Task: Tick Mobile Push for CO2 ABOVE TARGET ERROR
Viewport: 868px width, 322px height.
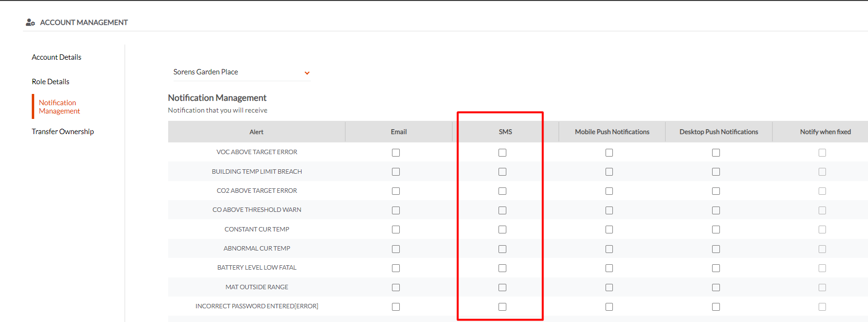Action: pyautogui.click(x=609, y=191)
